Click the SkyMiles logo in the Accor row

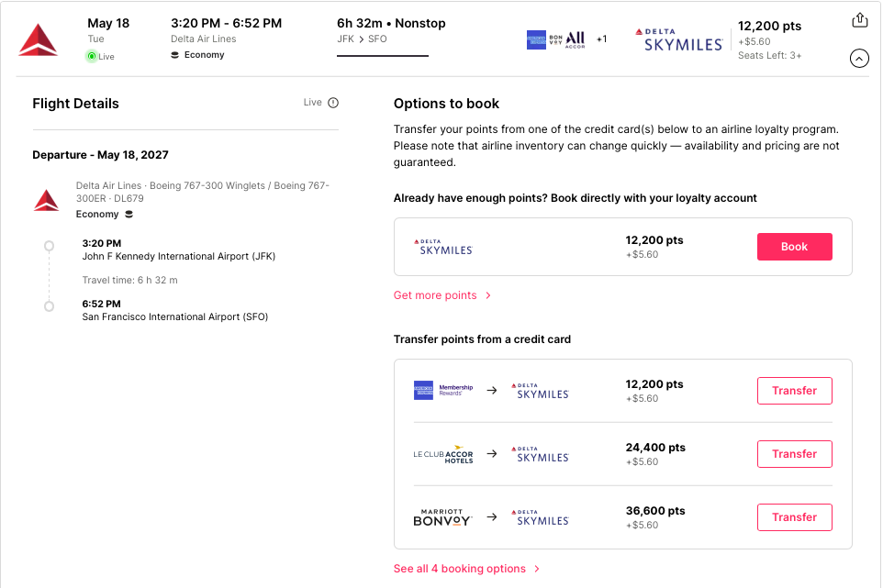pyautogui.click(x=540, y=454)
